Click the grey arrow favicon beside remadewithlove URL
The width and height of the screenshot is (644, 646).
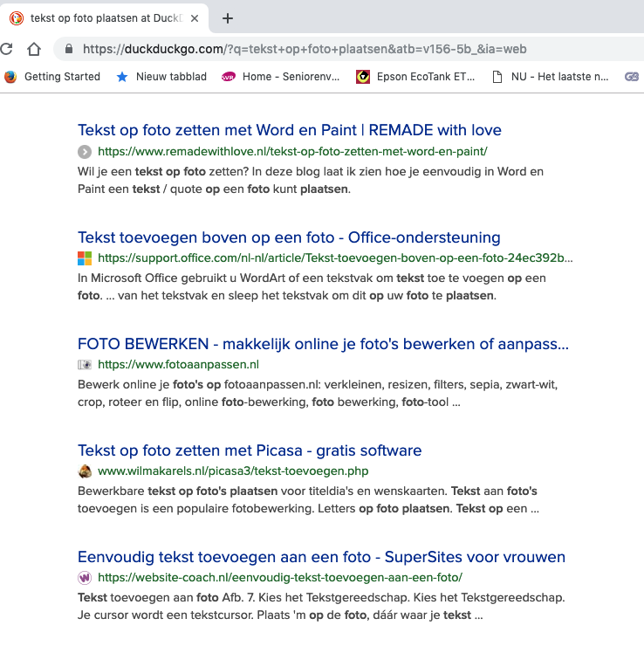pyautogui.click(x=85, y=152)
